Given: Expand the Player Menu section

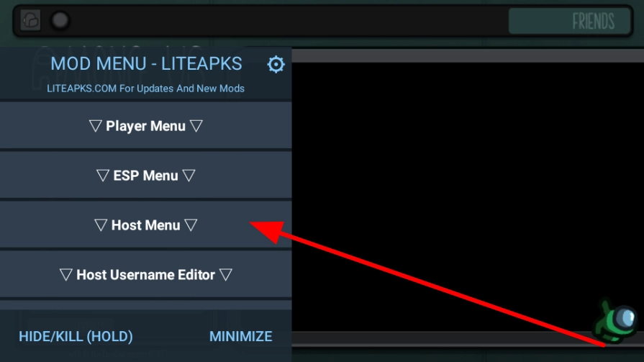Looking at the screenshot, I should pyautogui.click(x=146, y=126).
